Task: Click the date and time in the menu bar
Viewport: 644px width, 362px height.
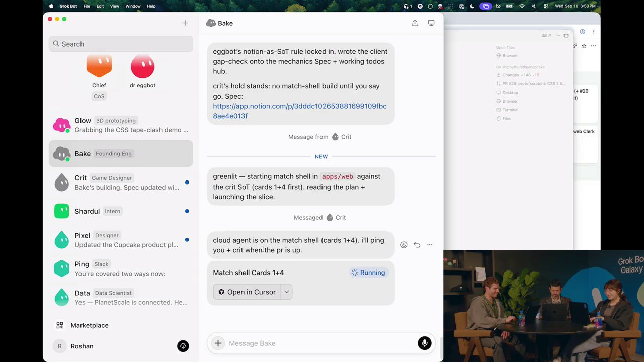Action: 575,6
